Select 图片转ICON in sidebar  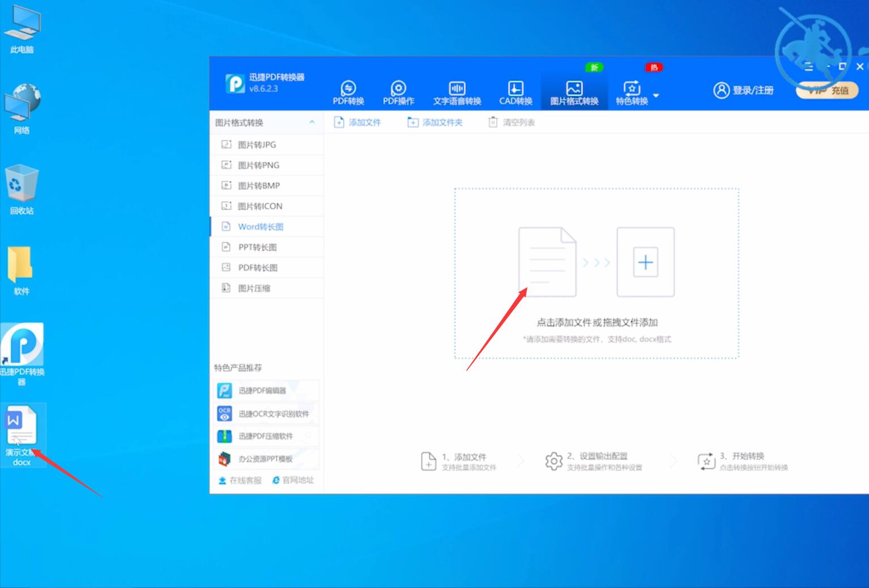266,206
